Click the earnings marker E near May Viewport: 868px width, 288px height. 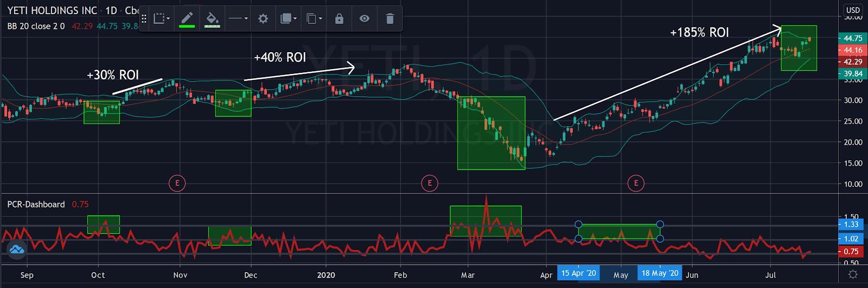[636, 183]
